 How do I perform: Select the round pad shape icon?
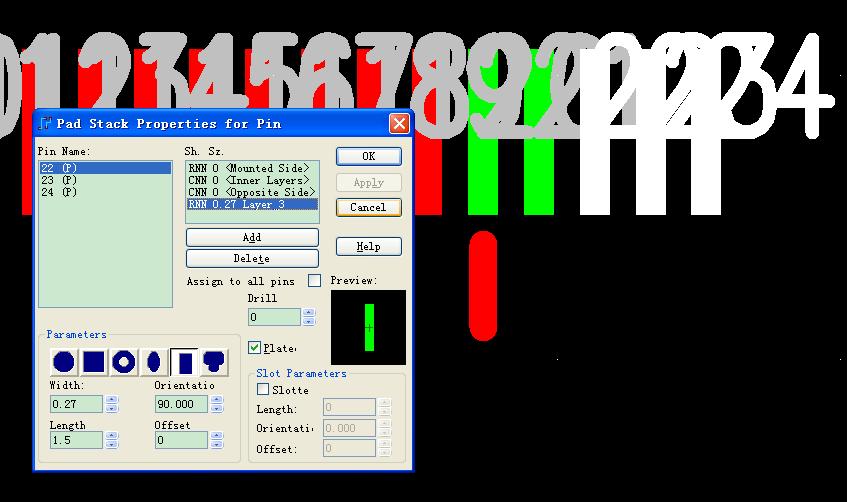(64, 362)
